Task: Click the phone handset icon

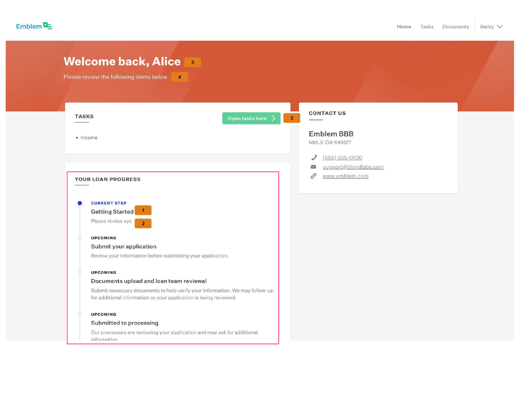Action: point(314,158)
